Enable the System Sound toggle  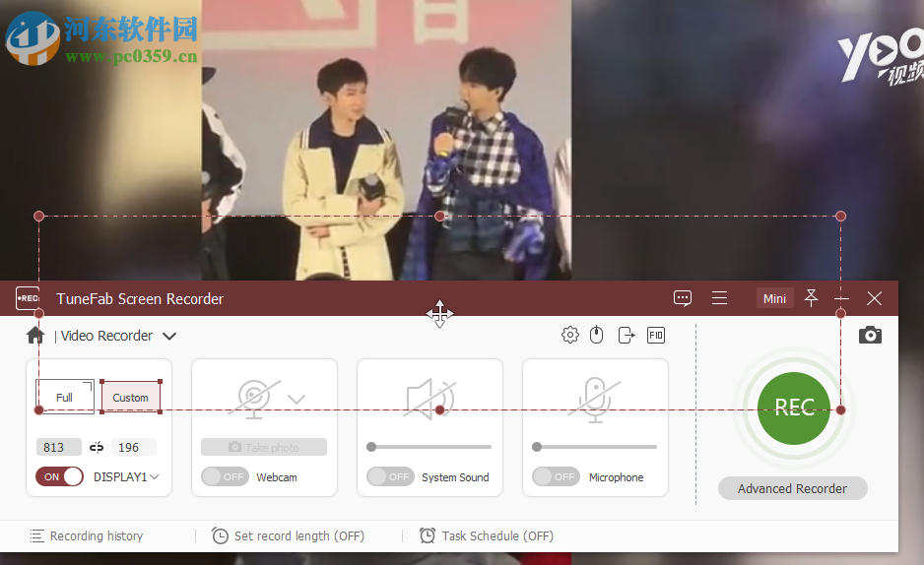[391, 476]
